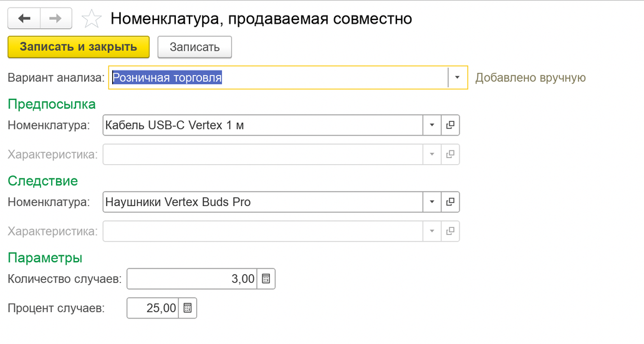The image size is (644, 344).
Task: Click the 'Количество случаев:' label
Action: point(65,279)
